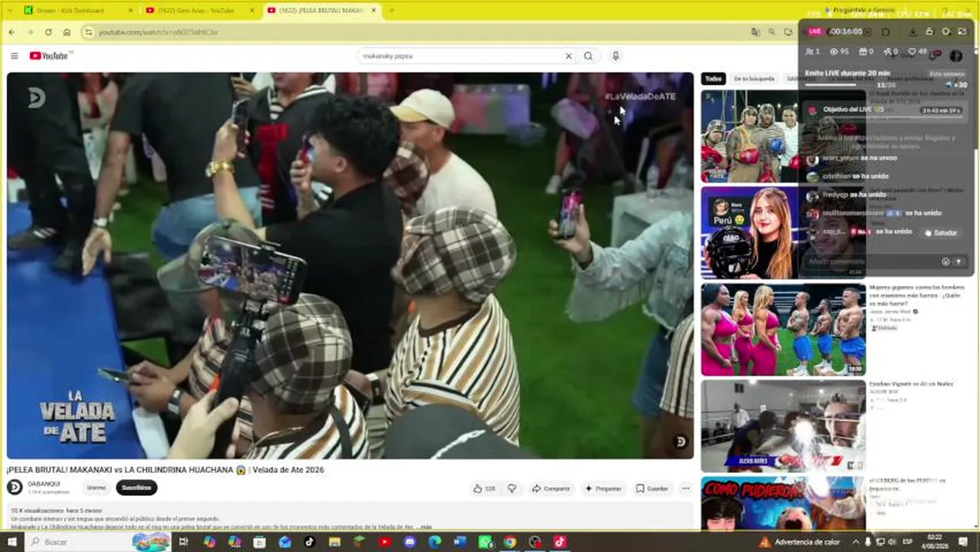Like the video with thumbs up
The width and height of the screenshot is (980, 552).
(x=483, y=488)
